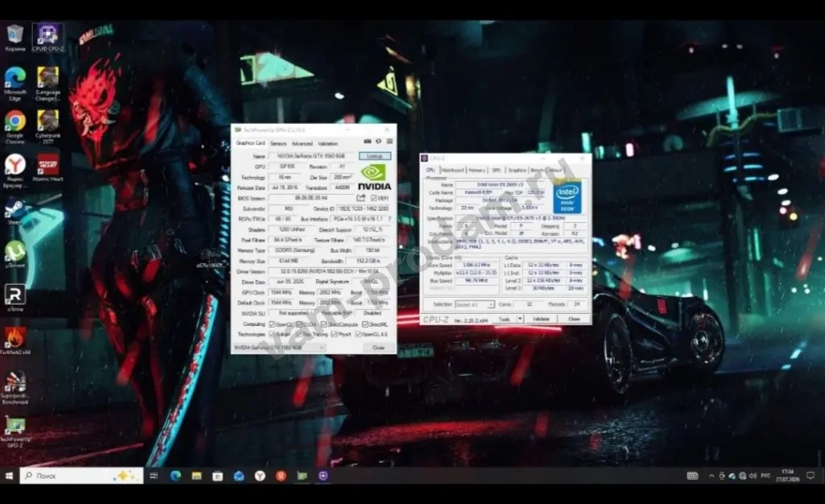Click the volume icon in system tray

tap(752, 476)
